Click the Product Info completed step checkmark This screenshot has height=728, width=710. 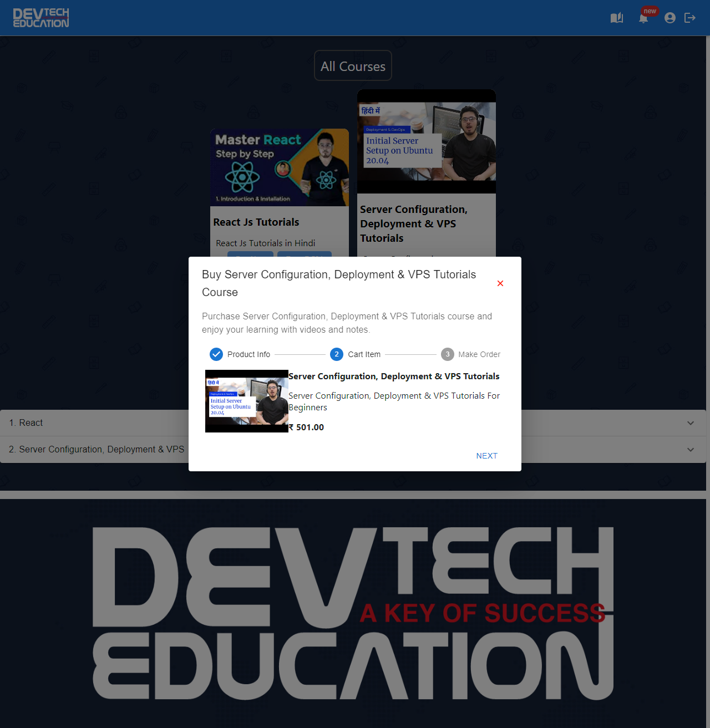pyautogui.click(x=216, y=354)
